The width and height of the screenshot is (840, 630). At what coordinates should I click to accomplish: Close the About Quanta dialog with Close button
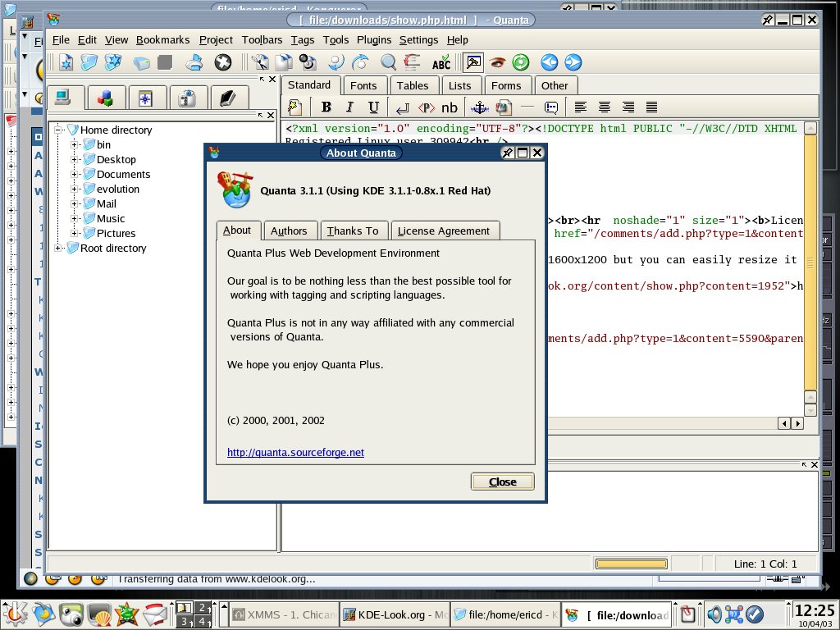(x=503, y=482)
